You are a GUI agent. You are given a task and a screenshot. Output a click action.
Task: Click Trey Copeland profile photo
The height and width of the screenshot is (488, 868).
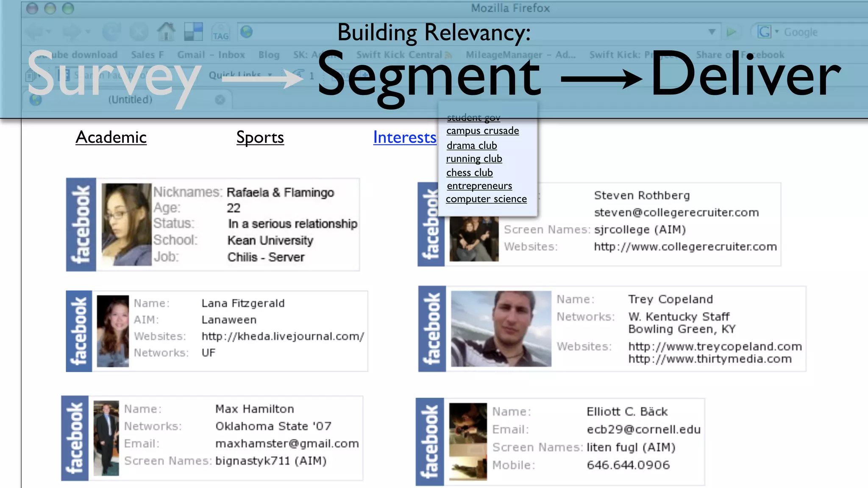(x=501, y=329)
